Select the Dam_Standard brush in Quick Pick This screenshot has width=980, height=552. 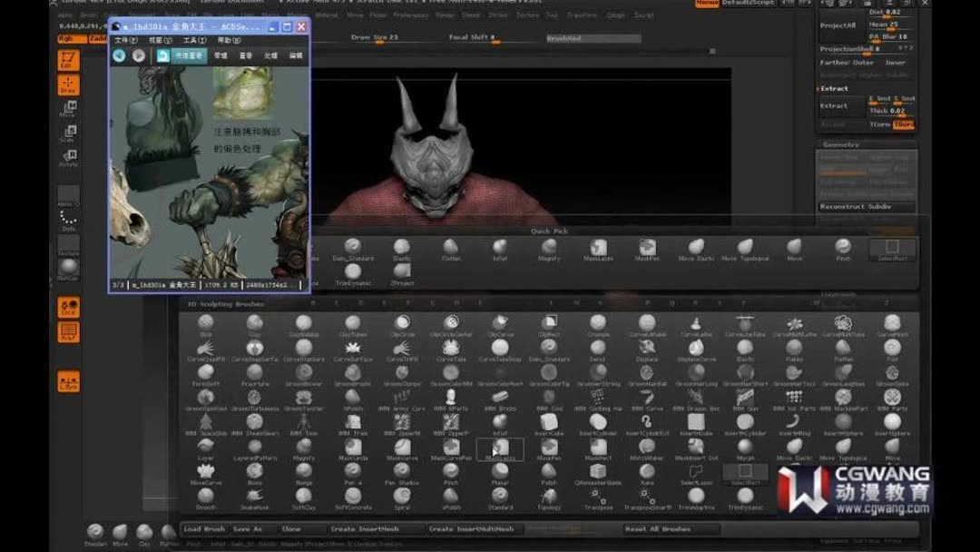click(x=352, y=248)
